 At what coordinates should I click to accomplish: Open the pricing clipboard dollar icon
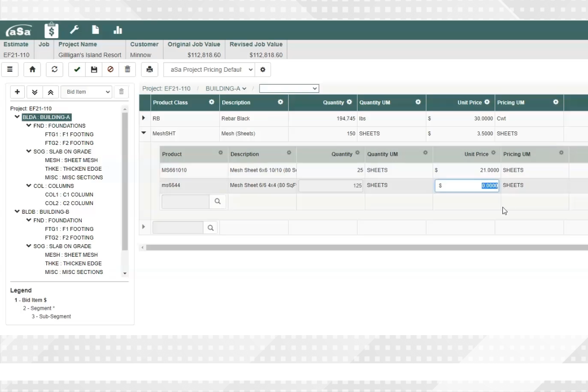[x=51, y=31]
